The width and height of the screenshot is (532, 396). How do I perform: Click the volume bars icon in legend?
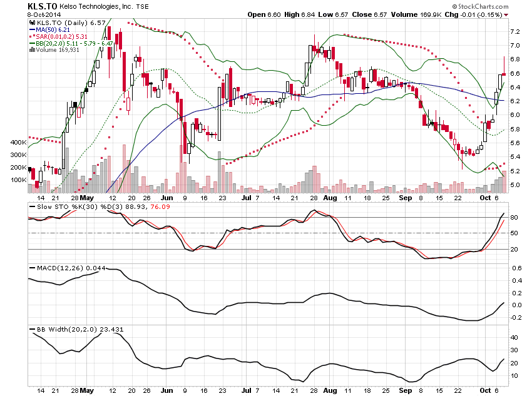(32, 50)
